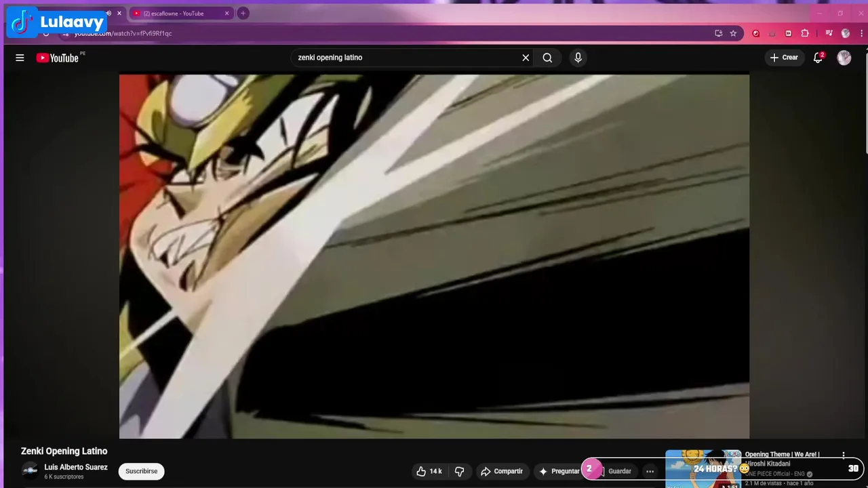Open the YouTube account avatar menu
The width and height of the screenshot is (868, 488).
pos(844,58)
